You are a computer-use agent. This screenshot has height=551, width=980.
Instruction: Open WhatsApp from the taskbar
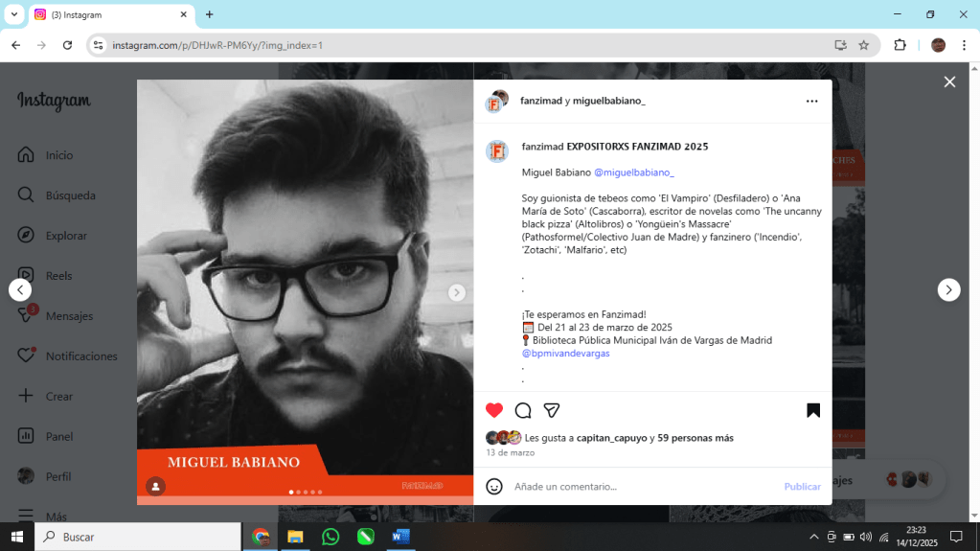pyautogui.click(x=330, y=537)
